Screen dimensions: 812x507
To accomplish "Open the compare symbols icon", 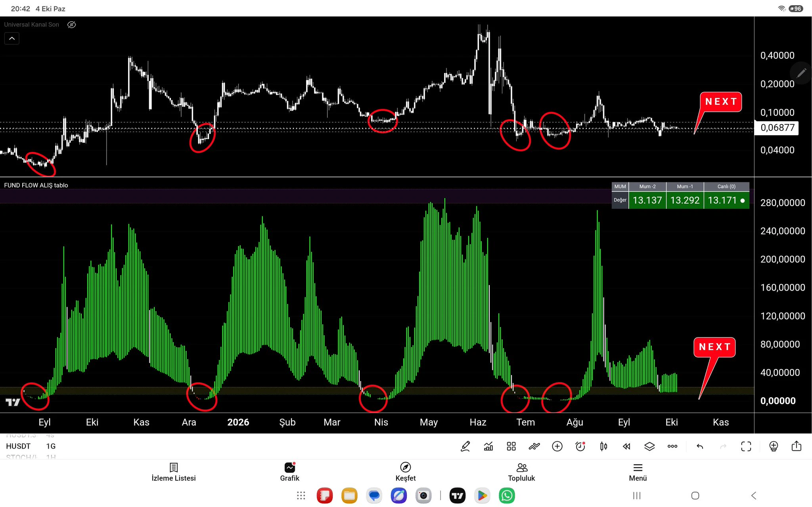I will 534,446.
